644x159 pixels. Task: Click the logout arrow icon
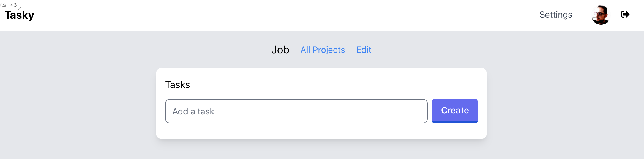[625, 14]
